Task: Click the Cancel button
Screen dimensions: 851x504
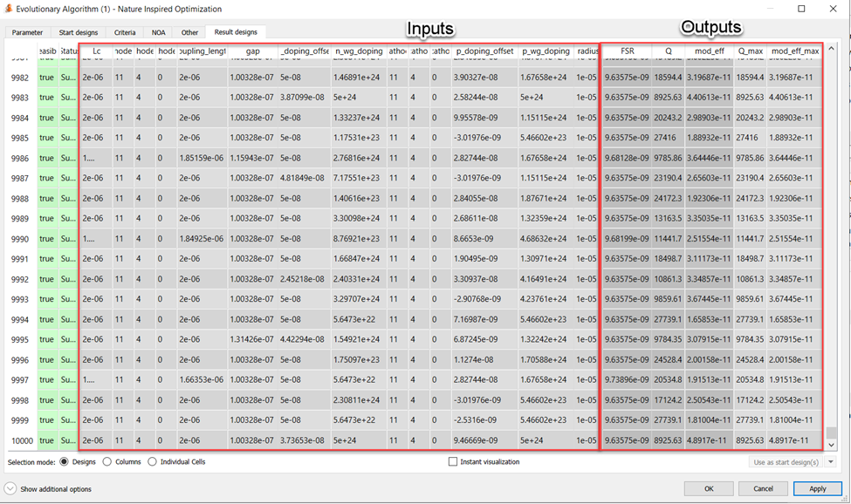Action: point(763,488)
